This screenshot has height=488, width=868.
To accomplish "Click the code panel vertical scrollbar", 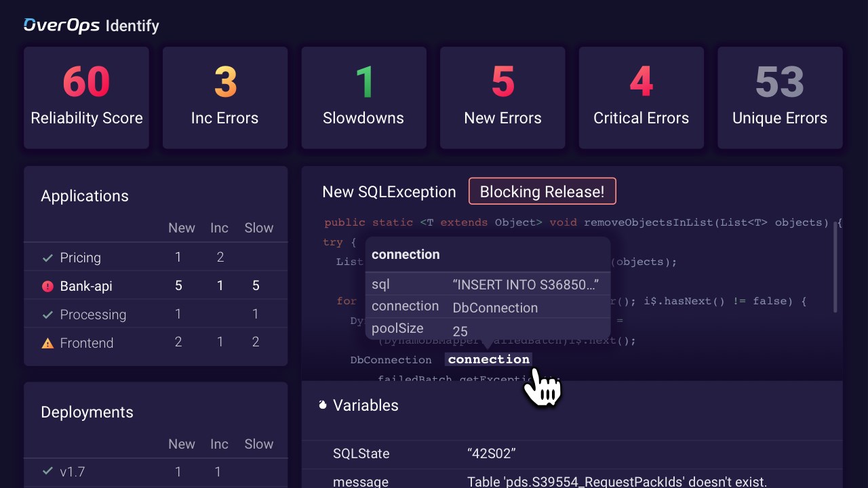I will 835,268.
